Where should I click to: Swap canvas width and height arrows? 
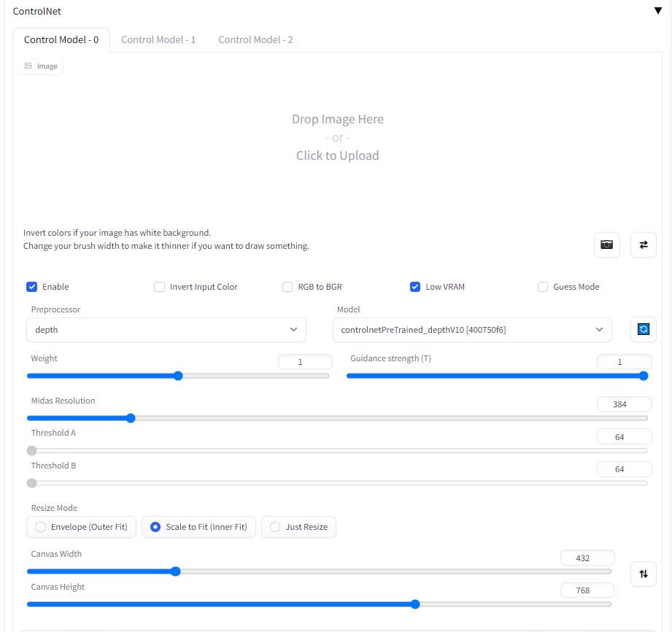point(644,574)
